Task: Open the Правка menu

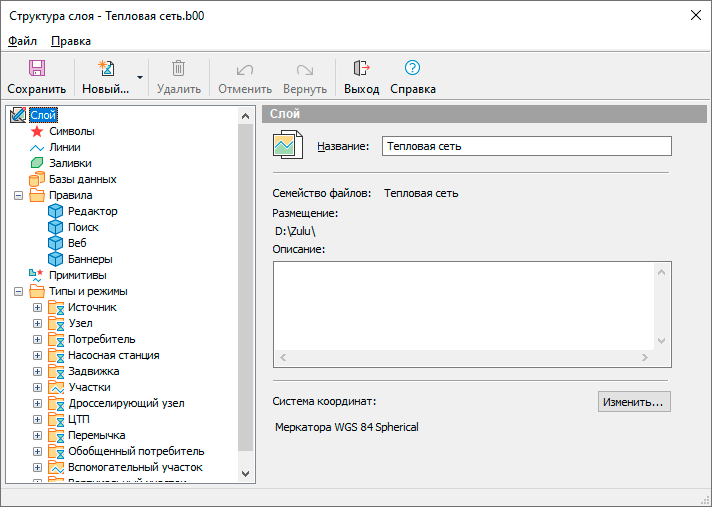Action: point(70,41)
